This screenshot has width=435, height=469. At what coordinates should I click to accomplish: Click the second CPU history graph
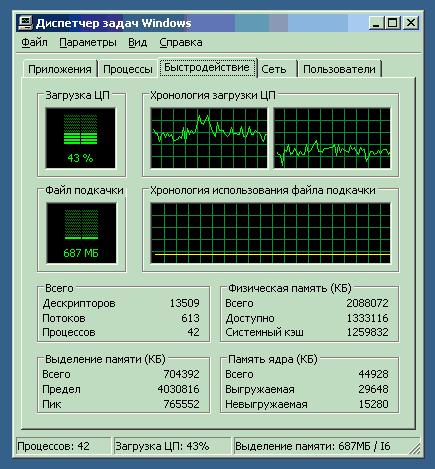[x=332, y=138]
